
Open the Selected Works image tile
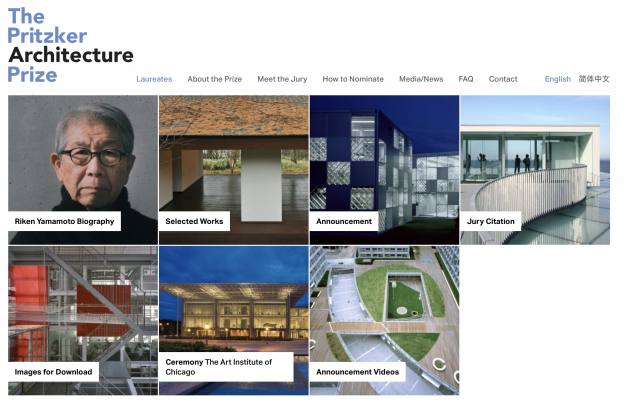pyautogui.click(x=234, y=150)
